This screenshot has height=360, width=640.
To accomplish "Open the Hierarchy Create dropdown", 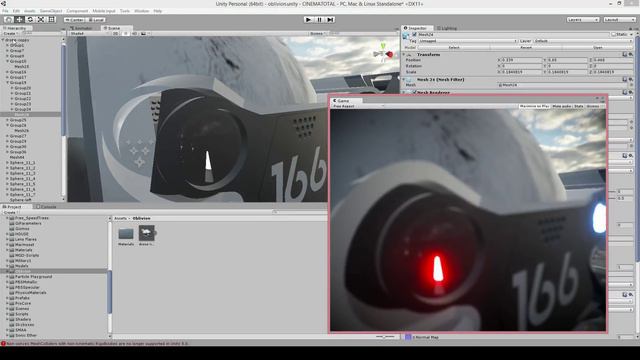I will [x=10, y=33].
